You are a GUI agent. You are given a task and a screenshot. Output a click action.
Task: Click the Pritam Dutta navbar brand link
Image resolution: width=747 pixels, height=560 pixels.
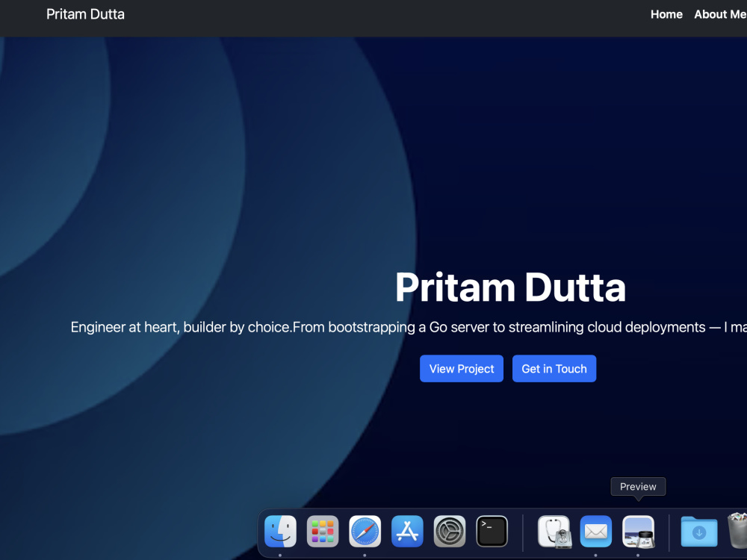click(x=85, y=14)
